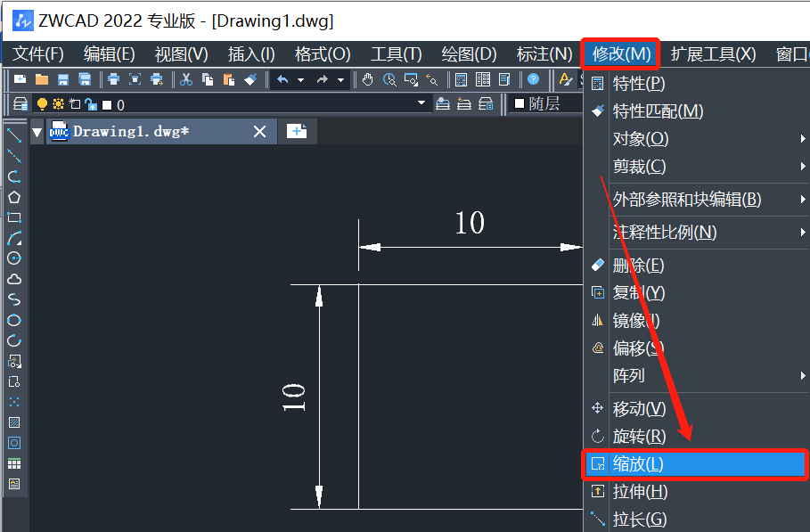Click the Match Properties brush toolbar icon
This screenshot has height=532, width=810.
coord(250,79)
